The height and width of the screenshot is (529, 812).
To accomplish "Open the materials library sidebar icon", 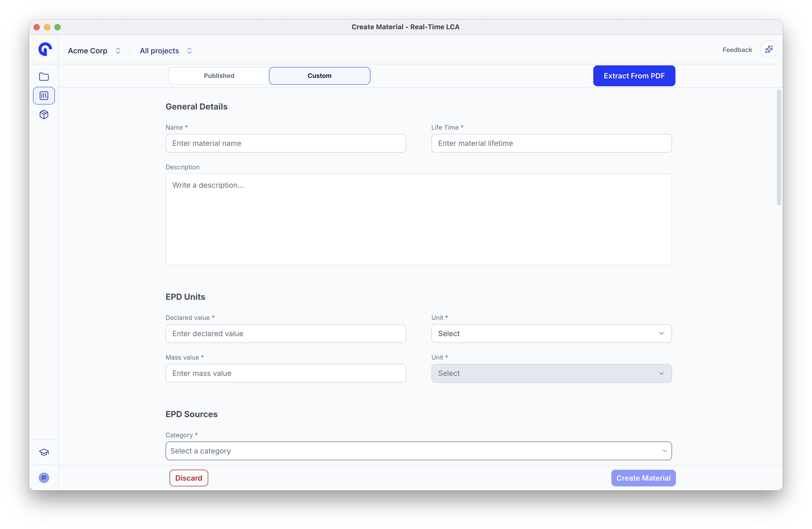I will [44, 96].
